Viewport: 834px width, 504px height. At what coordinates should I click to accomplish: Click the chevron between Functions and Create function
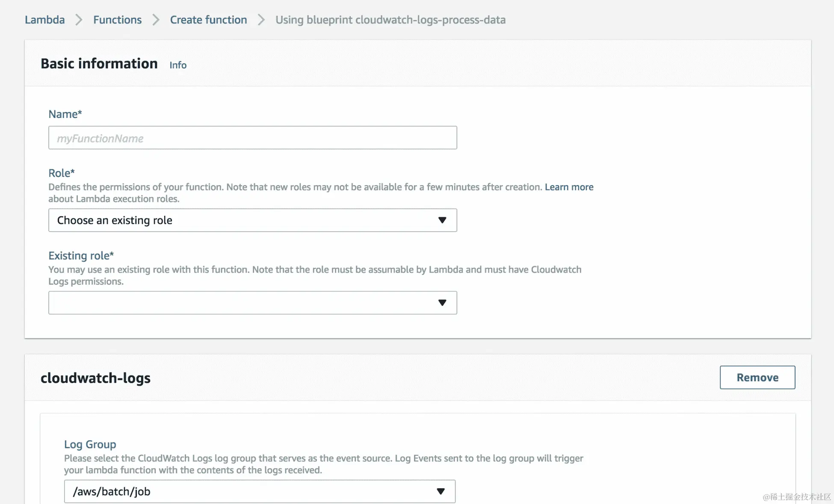click(x=156, y=20)
